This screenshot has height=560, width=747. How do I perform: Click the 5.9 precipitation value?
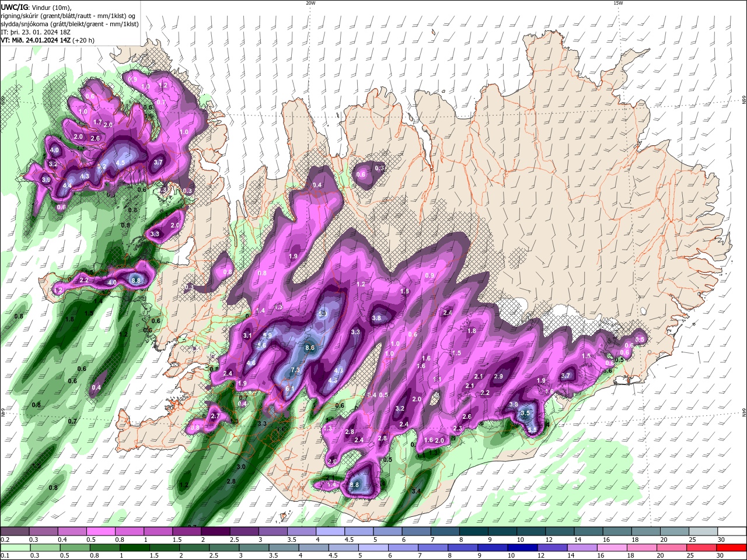[268, 335]
